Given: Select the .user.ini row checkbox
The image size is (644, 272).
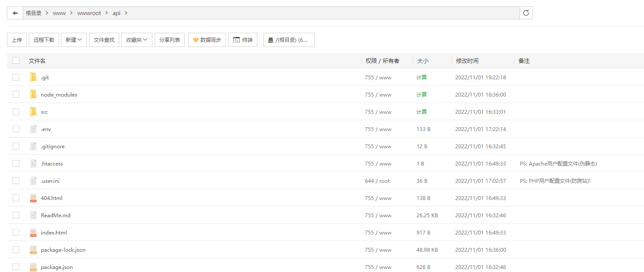Looking at the screenshot, I should pyautogui.click(x=16, y=181).
